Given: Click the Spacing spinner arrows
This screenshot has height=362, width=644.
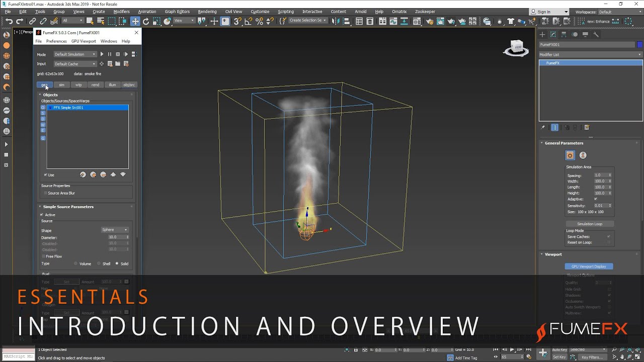Looking at the screenshot, I should click(610, 175).
